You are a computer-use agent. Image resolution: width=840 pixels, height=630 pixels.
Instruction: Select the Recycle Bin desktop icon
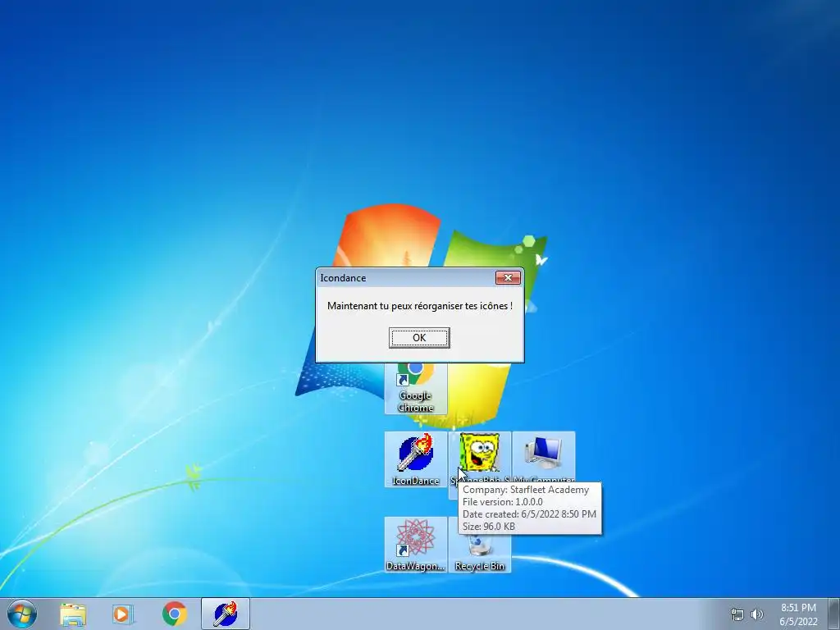tap(479, 554)
